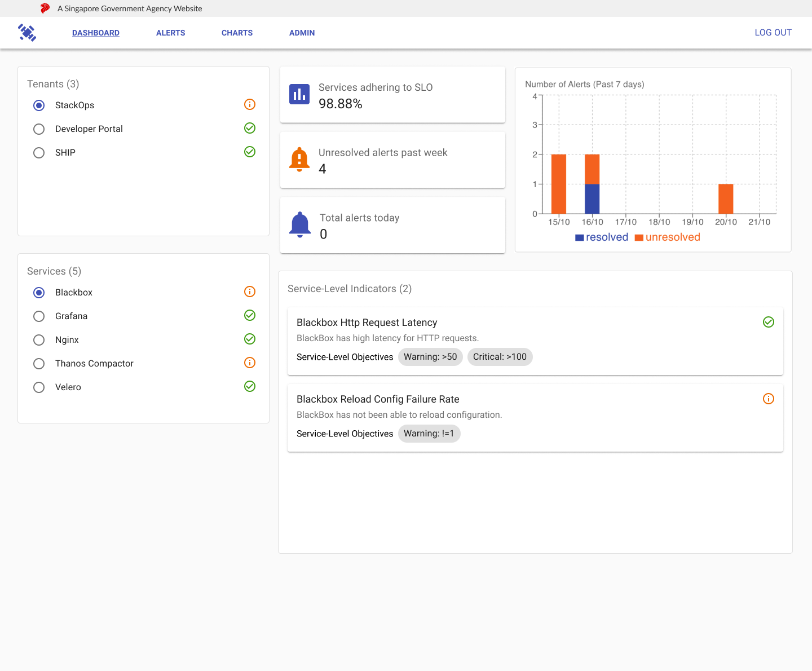Click the 21/10 date label on chart axis
The width and height of the screenshot is (812, 671).
(759, 222)
